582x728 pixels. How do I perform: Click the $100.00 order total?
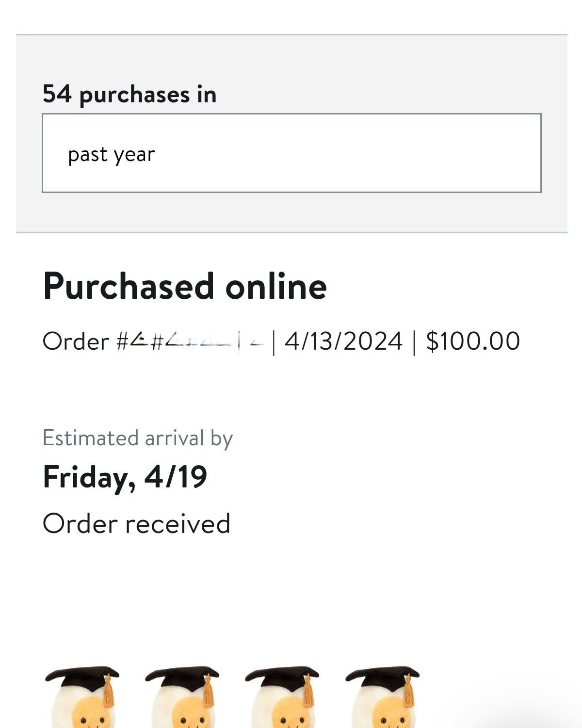[473, 341]
